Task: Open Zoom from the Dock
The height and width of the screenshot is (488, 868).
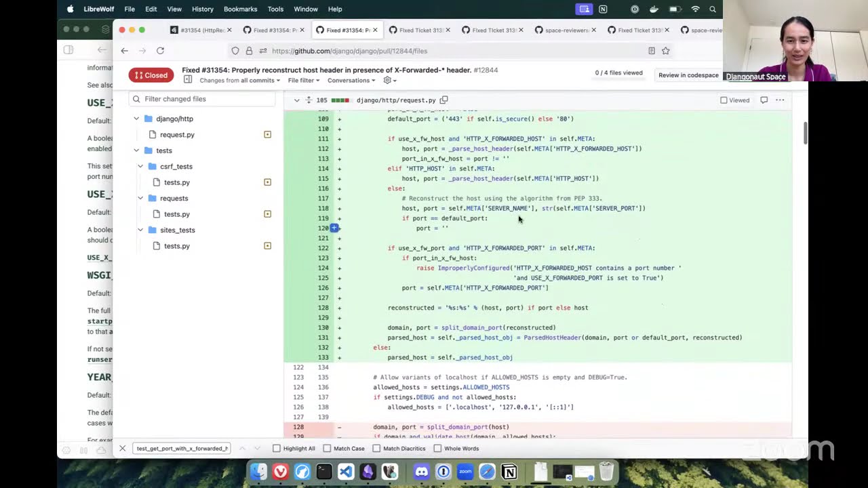Action: [x=465, y=471]
